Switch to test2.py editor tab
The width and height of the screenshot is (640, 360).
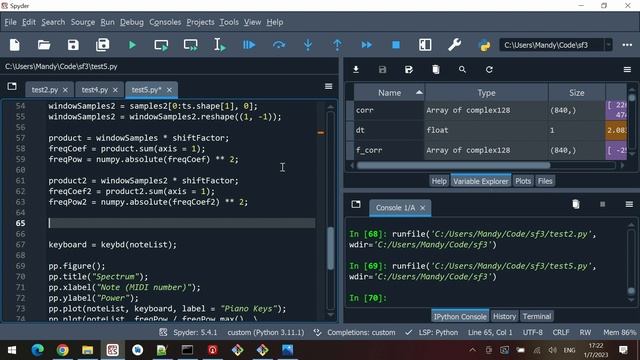45,89
